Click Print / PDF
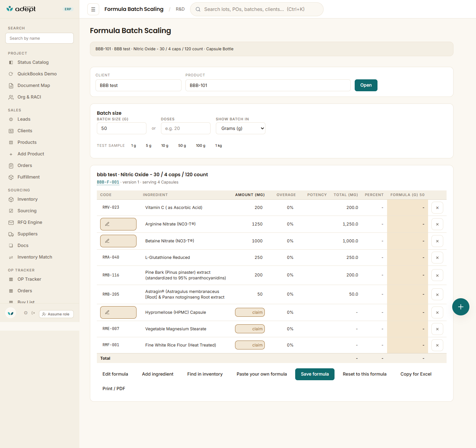The height and width of the screenshot is (448, 476). coord(114,389)
